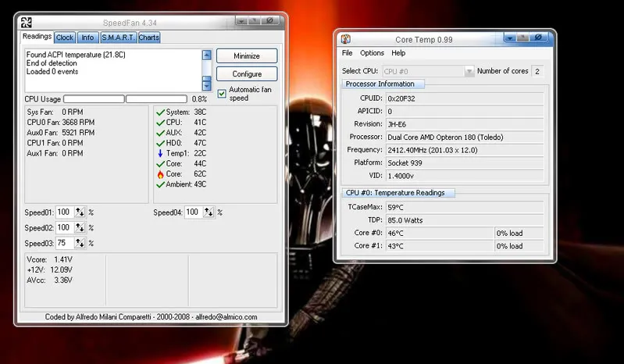
Task: Click the Speed04 up/down stepper arrows
Action: pyautogui.click(x=209, y=212)
